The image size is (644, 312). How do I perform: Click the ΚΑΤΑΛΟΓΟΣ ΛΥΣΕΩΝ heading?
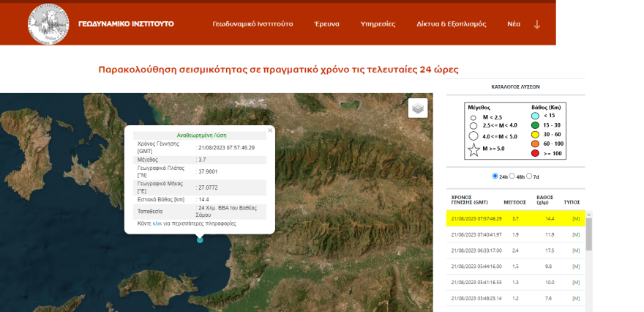tap(515, 86)
